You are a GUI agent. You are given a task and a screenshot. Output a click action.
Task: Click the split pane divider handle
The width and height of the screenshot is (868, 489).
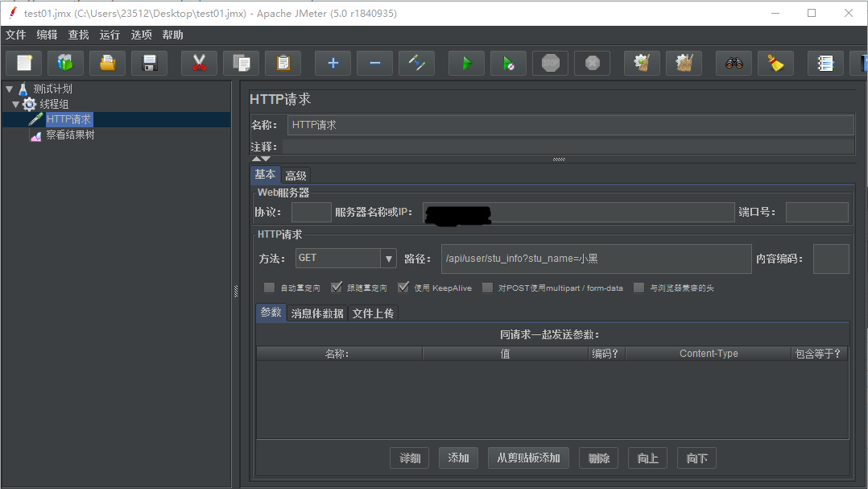point(236,291)
